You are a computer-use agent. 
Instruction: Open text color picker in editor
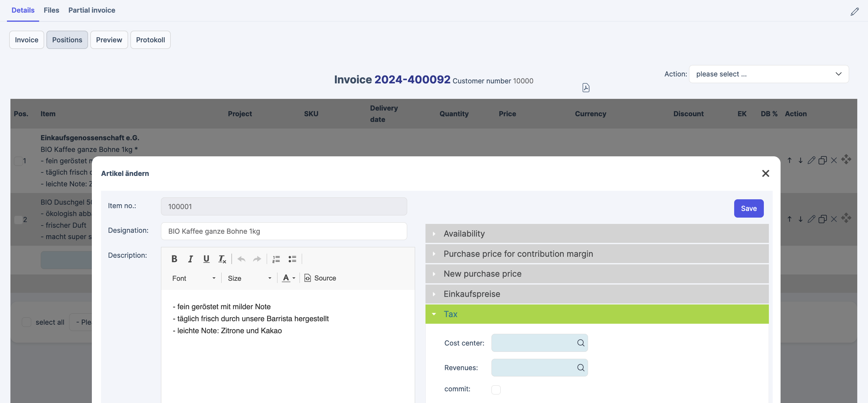pos(288,278)
